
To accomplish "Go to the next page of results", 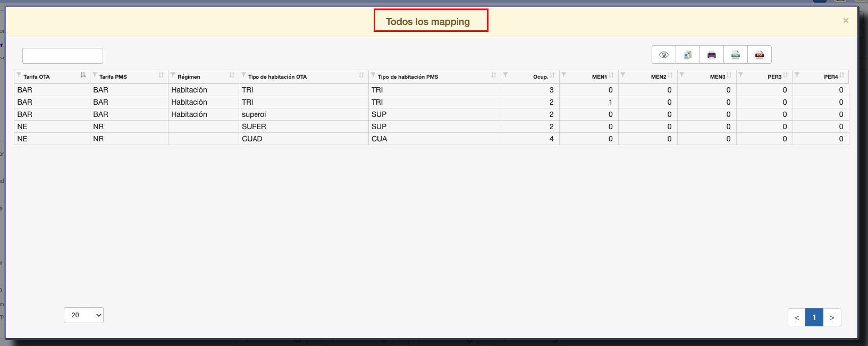I will 832,317.
